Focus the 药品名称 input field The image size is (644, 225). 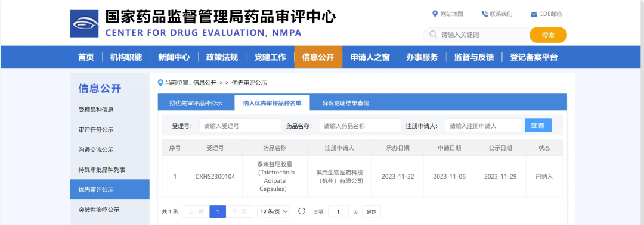(x=361, y=126)
